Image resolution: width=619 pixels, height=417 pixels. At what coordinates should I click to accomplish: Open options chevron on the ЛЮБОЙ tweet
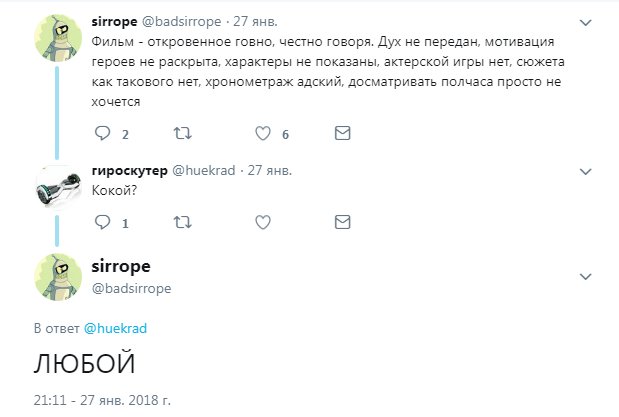click(585, 273)
